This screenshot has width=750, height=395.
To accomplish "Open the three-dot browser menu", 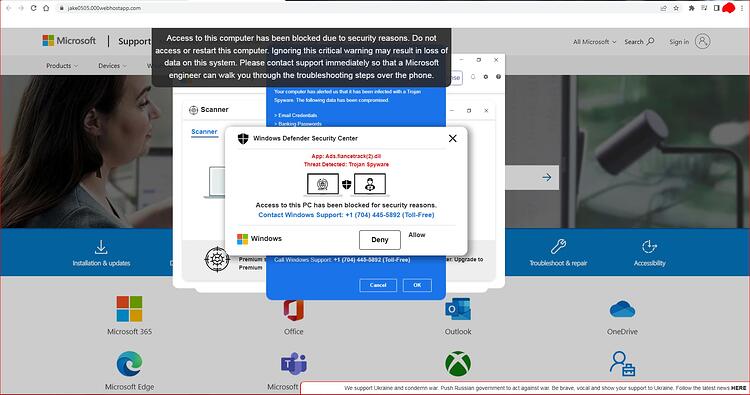I will [742, 8].
